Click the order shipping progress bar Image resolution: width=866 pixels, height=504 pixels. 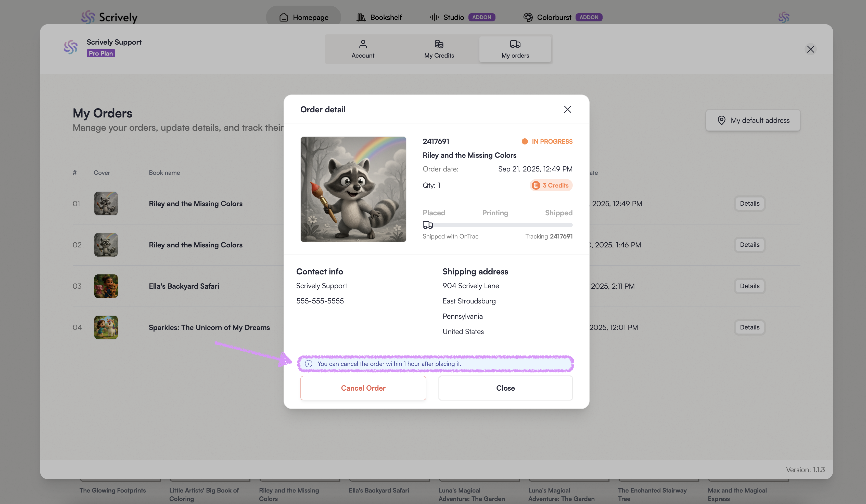pos(502,225)
